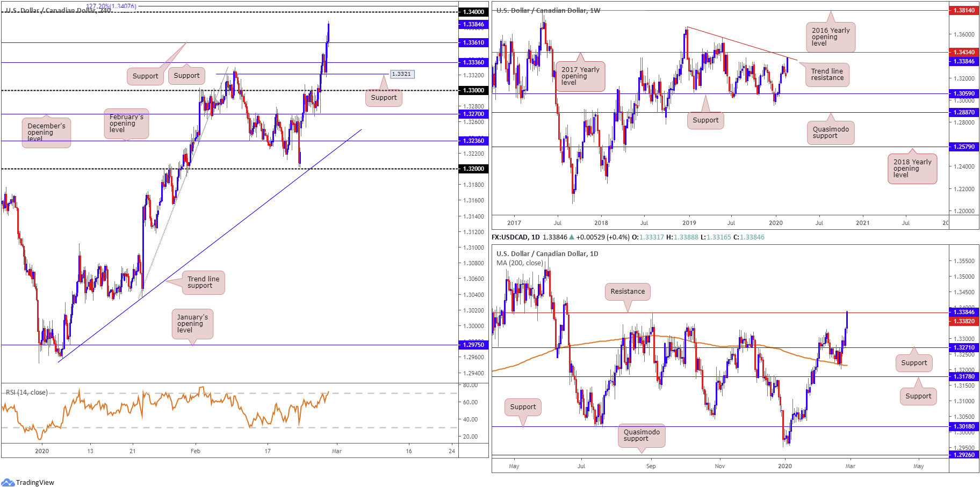The image size is (980, 487).
Task: Click the MA (200, close) indicator label
Action: (520, 263)
